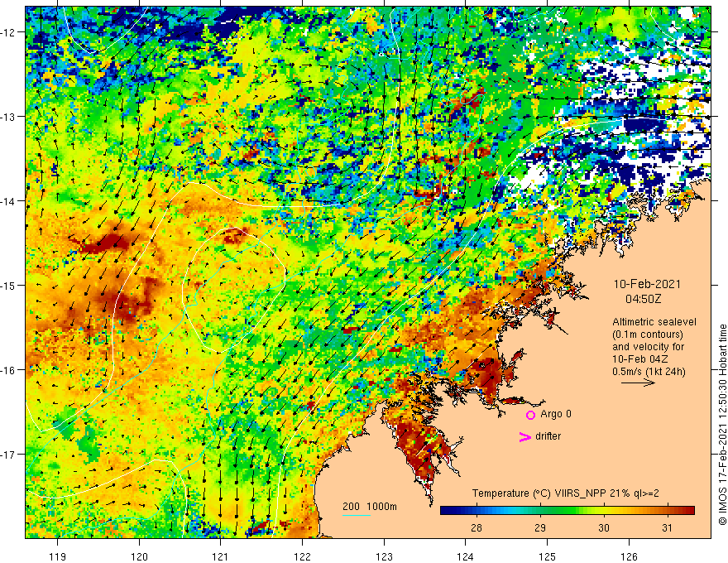Image resolution: width=728 pixels, height=563 pixels.
Task: Click the 30 value on temperature scale
Action: pos(604,527)
